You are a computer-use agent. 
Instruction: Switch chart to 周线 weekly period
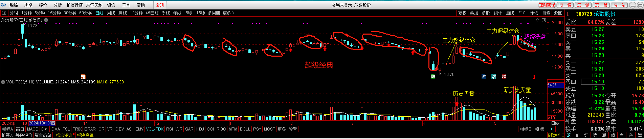[x=111, y=13]
